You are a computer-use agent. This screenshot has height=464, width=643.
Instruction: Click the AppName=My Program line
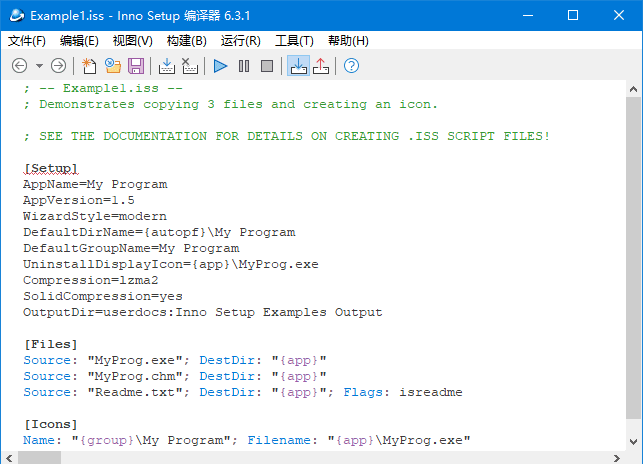(95, 184)
